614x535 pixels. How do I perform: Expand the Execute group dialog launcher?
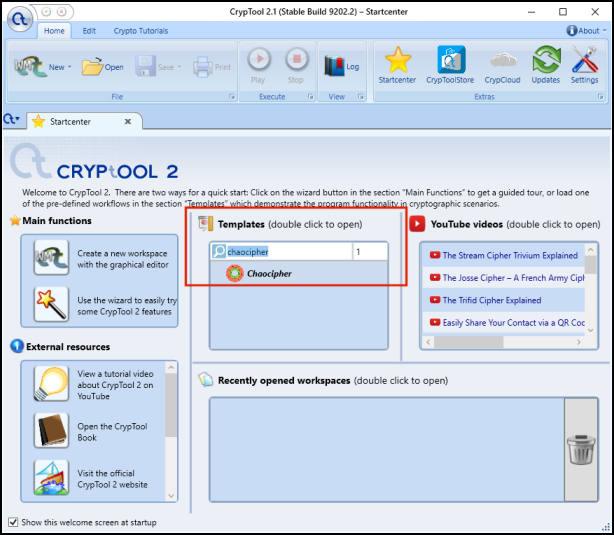click(x=311, y=96)
